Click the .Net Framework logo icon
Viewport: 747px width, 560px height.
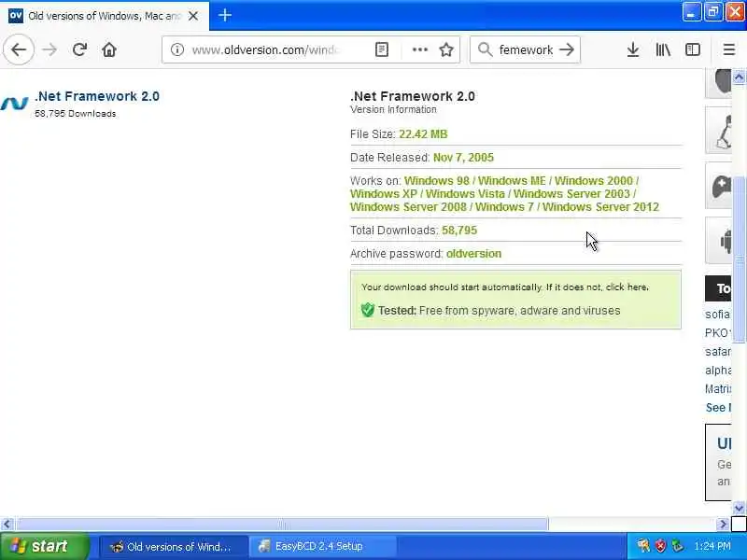coord(14,103)
